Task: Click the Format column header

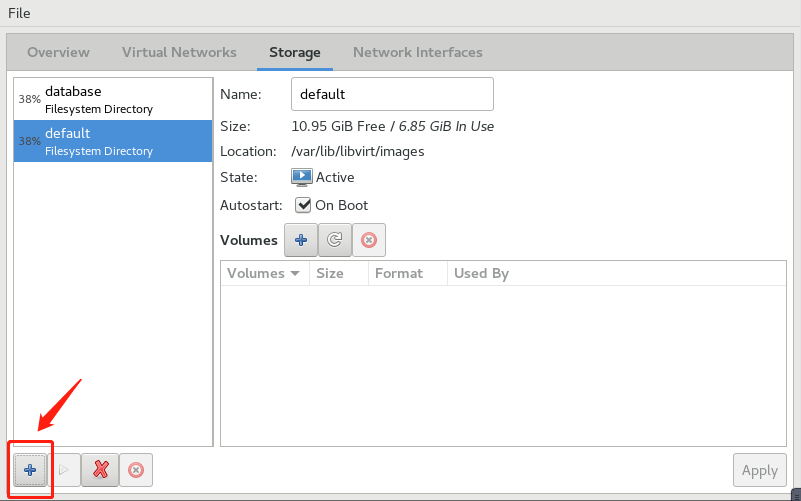Action: tap(398, 273)
